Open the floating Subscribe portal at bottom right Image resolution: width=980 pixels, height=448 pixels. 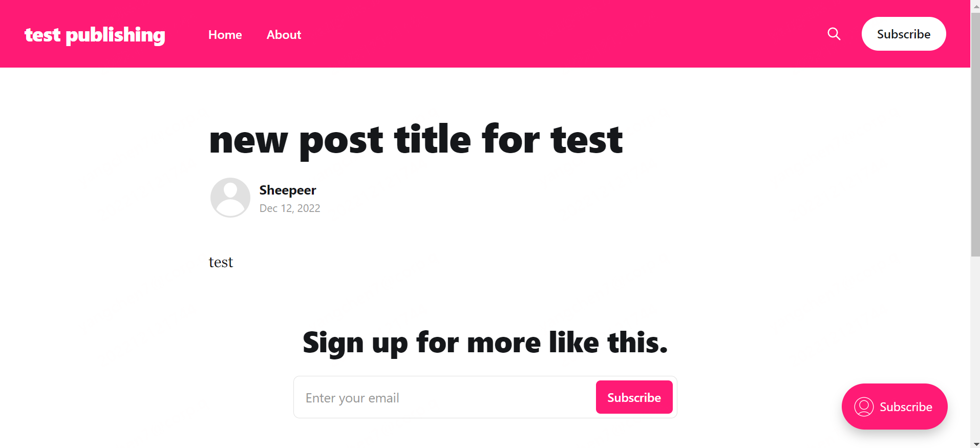coord(894,407)
